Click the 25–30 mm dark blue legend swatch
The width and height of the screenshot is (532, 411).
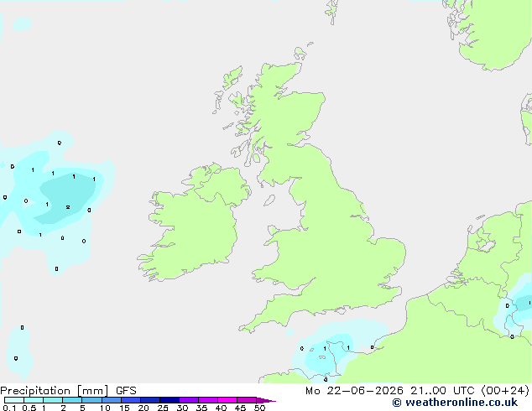(x=170, y=400)
